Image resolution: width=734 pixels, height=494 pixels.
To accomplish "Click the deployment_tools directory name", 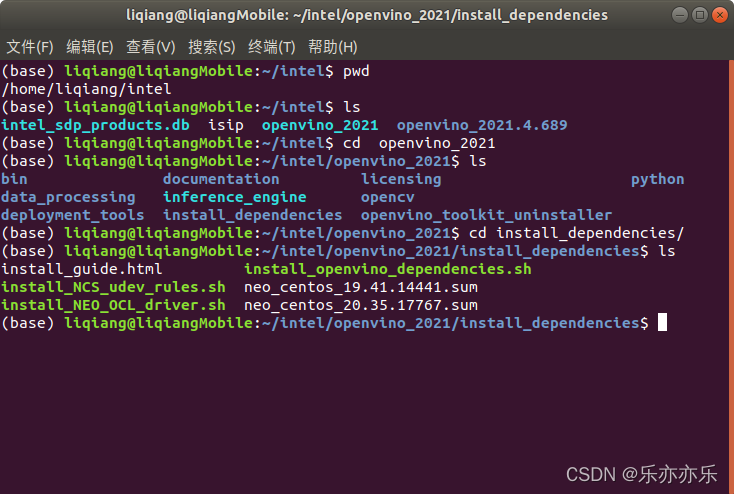I will pos(73,215).
